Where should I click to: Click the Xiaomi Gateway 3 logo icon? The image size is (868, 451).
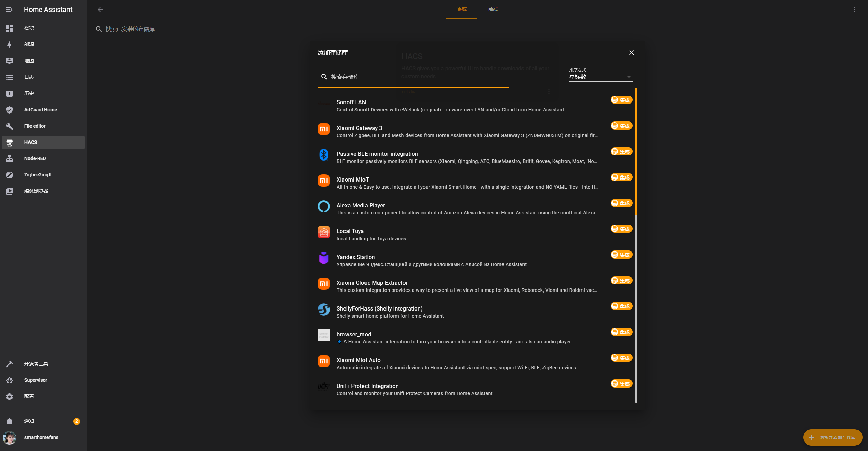324,129
